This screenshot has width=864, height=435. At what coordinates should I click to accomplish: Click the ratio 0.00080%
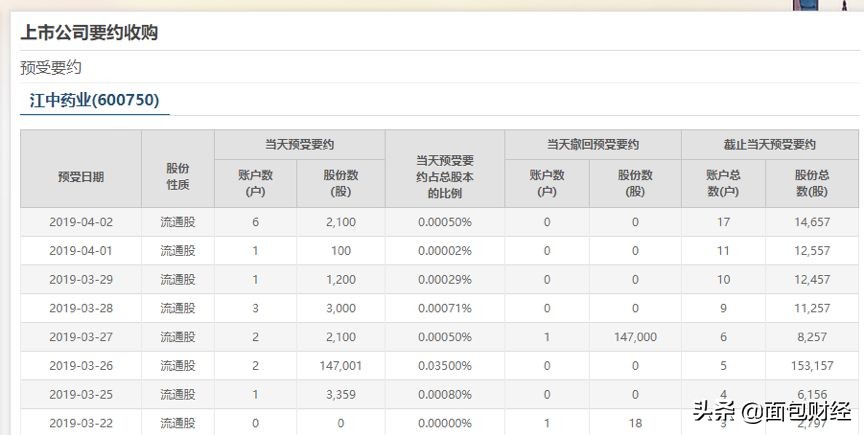click(x=445, y=395)
